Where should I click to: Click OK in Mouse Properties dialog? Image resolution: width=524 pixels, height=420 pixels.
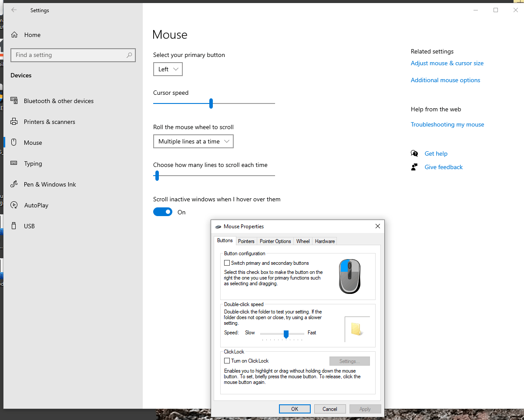[295, 409]
